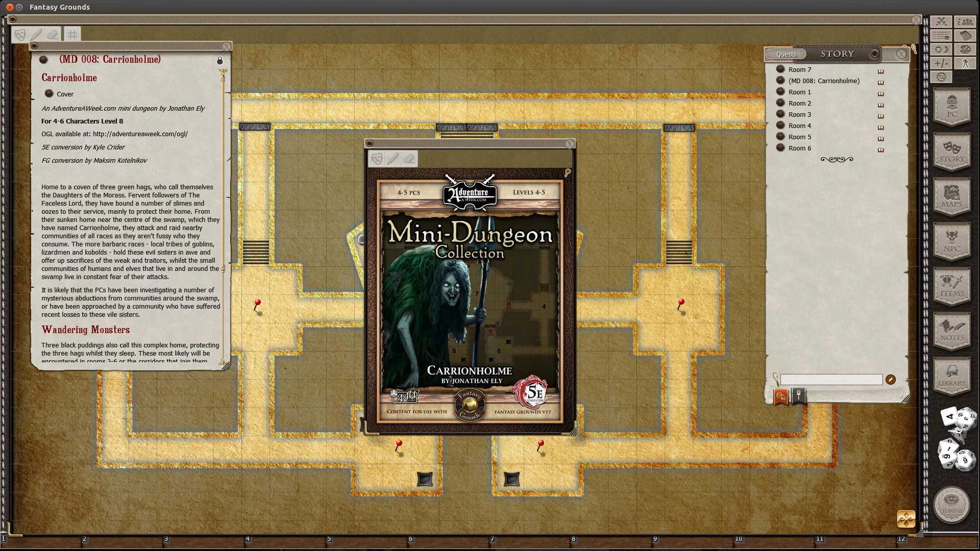
Task: Open the NPC sidebar button
Action: 952,242
